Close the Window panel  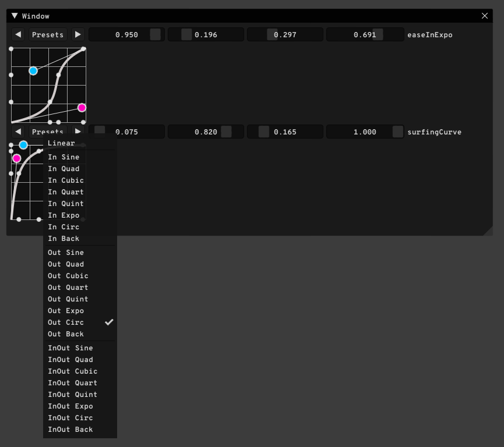tap(484, 16)
